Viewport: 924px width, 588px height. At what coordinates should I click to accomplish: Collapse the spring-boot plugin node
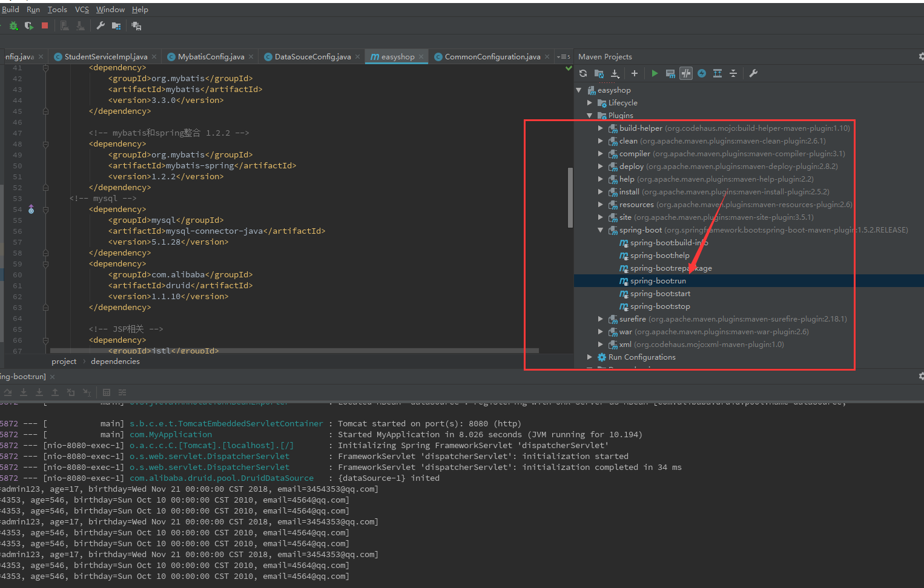(599, 230)
